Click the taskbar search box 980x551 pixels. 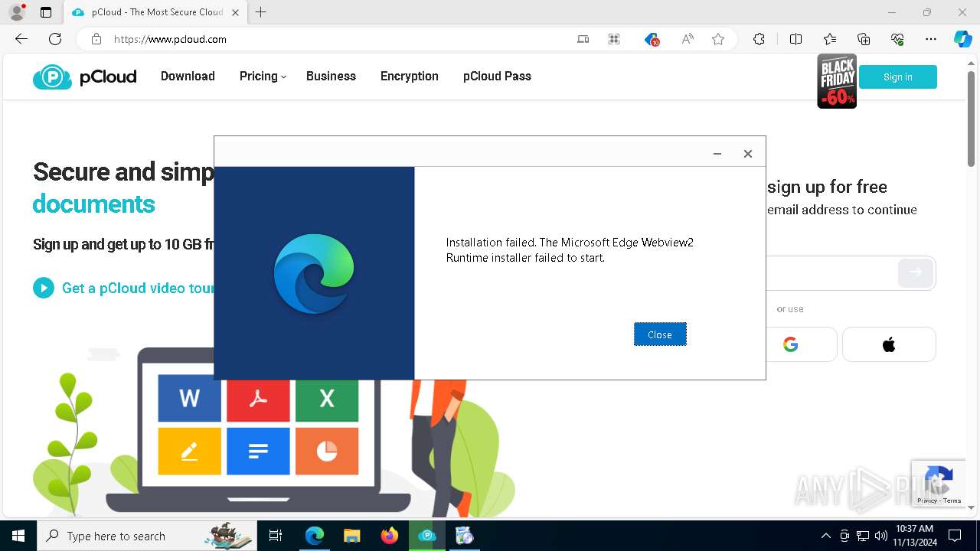pyautogui.click(x=145, y=536)
